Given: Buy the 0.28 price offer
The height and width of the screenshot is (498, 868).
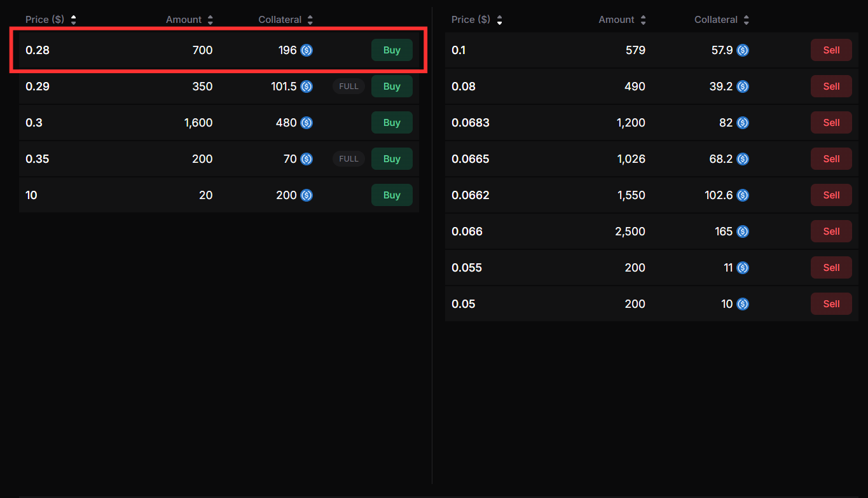Looking at the screenshot, I should coord(392,50).
